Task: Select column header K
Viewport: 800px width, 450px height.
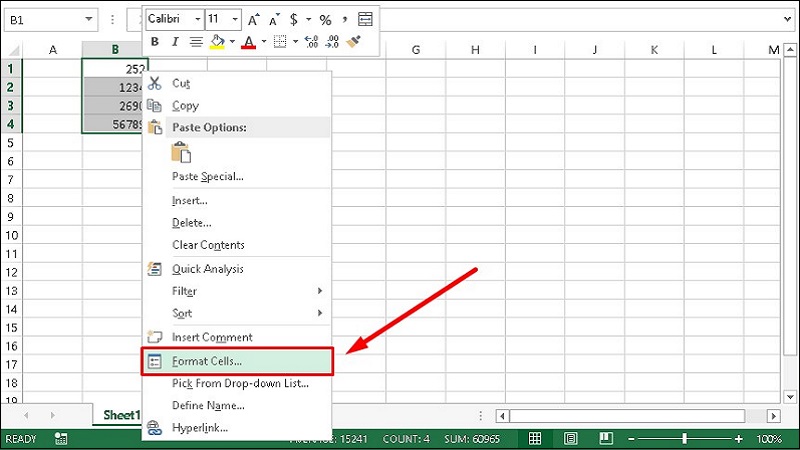Action: point(654,50)
